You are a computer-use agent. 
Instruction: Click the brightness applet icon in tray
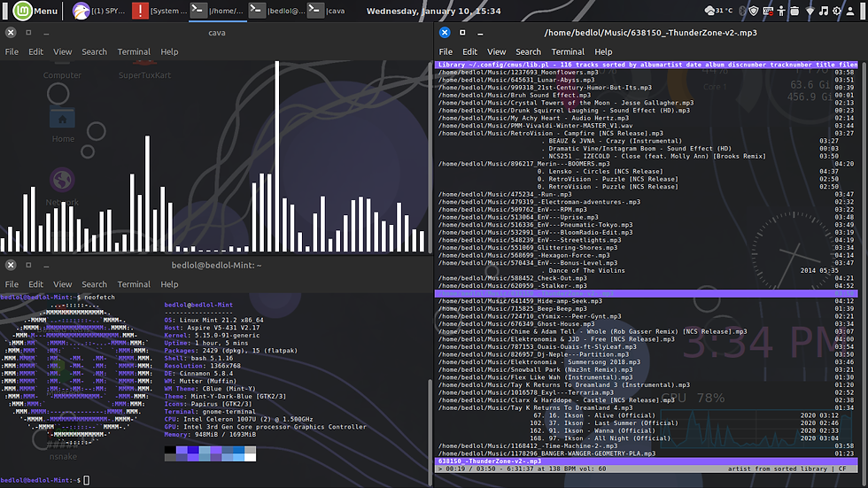pos(839,12)
